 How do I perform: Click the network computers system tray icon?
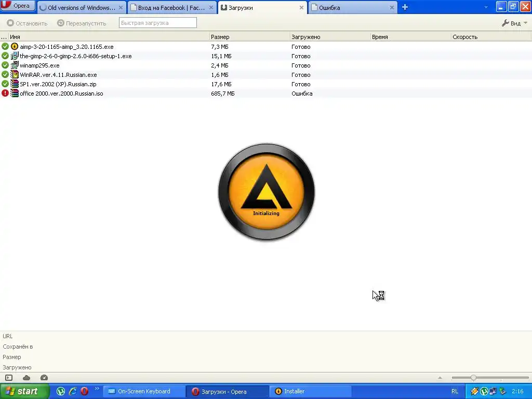pyautogui.click(x=494, y=391)
